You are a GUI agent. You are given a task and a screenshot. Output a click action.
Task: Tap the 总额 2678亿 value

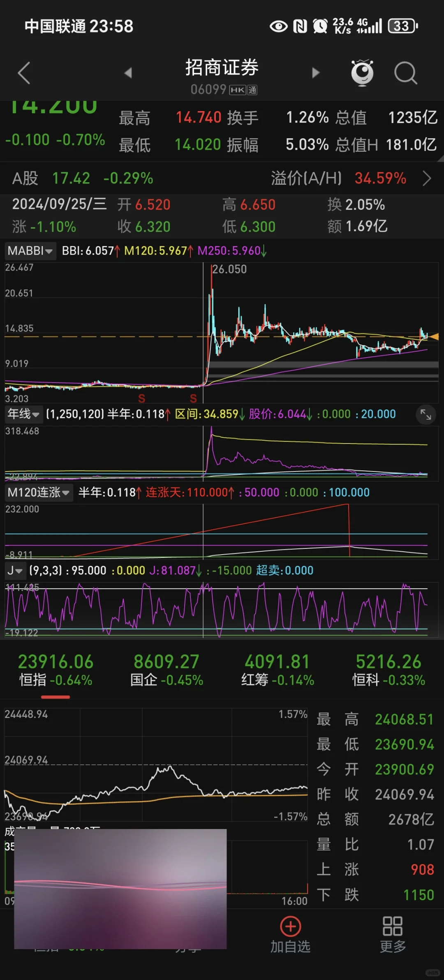(x=412, y=820)
